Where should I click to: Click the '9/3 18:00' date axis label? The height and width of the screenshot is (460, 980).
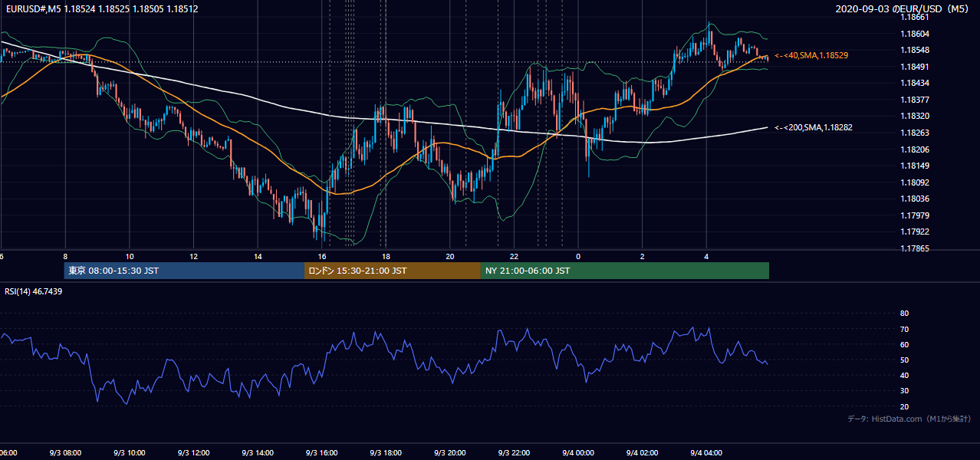point(386,453)
